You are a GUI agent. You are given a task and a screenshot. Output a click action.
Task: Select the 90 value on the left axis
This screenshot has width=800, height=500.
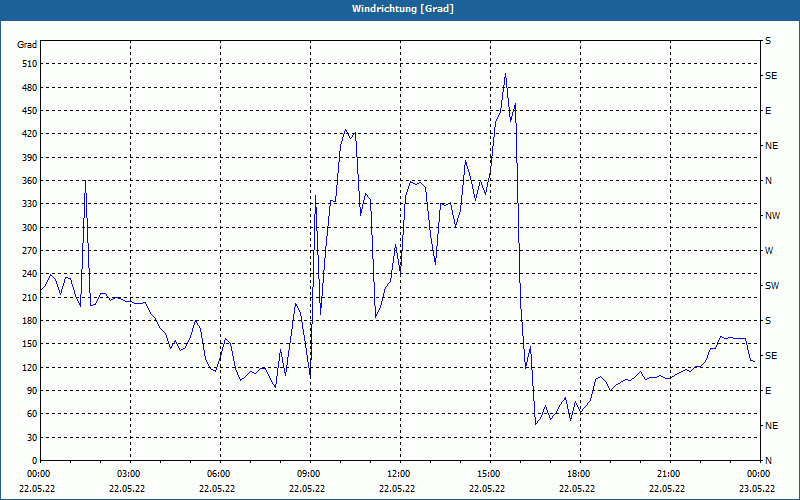[x=33, y=391]
